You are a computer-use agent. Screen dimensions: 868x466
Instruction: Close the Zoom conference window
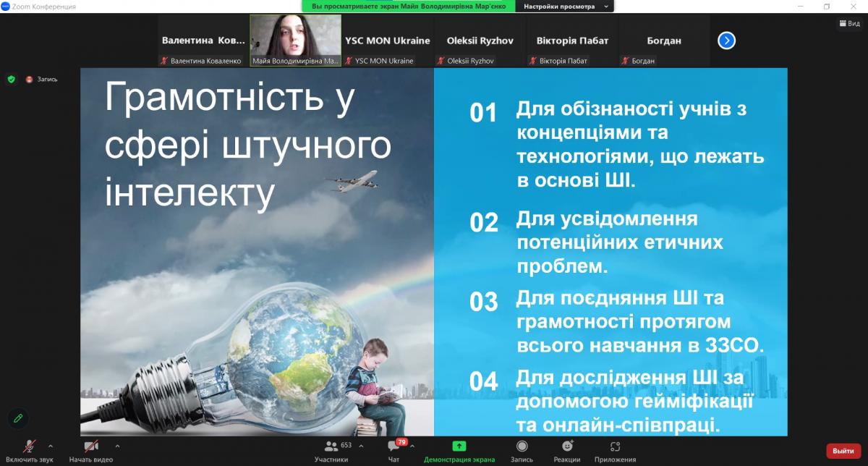855,7
